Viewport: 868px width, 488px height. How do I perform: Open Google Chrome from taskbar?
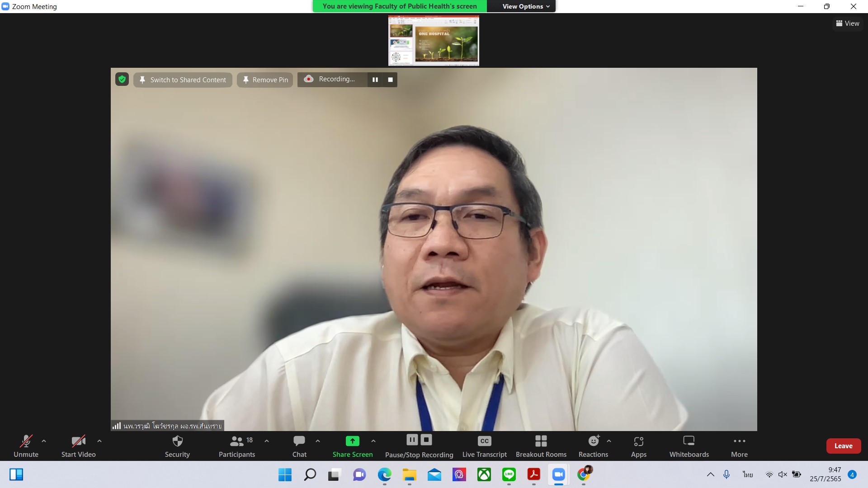584,474
